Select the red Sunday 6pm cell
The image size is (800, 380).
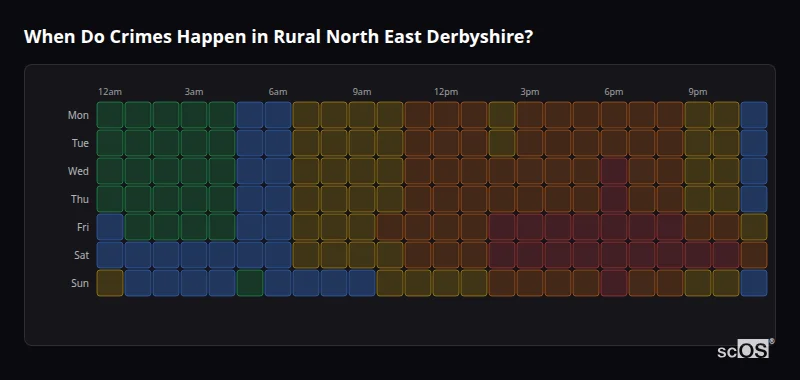(614, 283)
